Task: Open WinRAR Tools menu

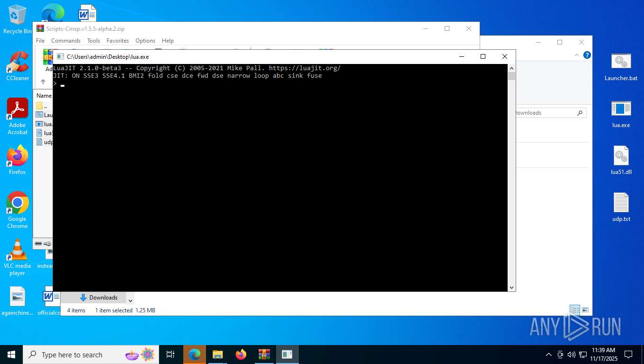Action: pos(93,41)
